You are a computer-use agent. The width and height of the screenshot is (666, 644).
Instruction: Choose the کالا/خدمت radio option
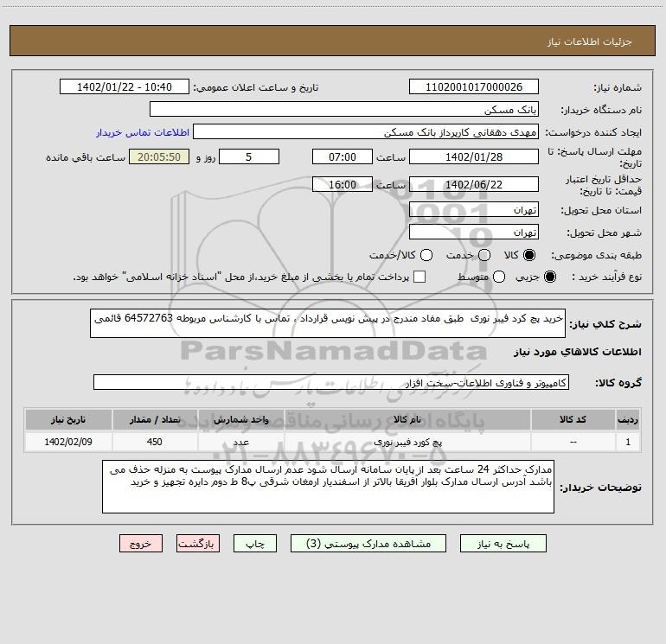click(426, 255)
